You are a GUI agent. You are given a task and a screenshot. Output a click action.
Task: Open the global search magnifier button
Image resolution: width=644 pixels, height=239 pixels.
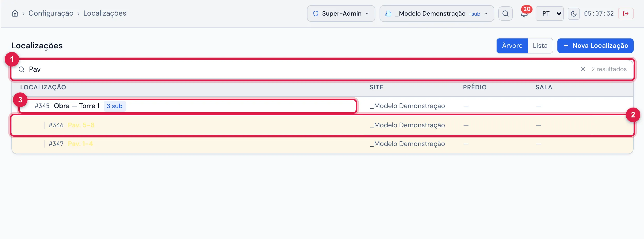[x=505, y=14]
